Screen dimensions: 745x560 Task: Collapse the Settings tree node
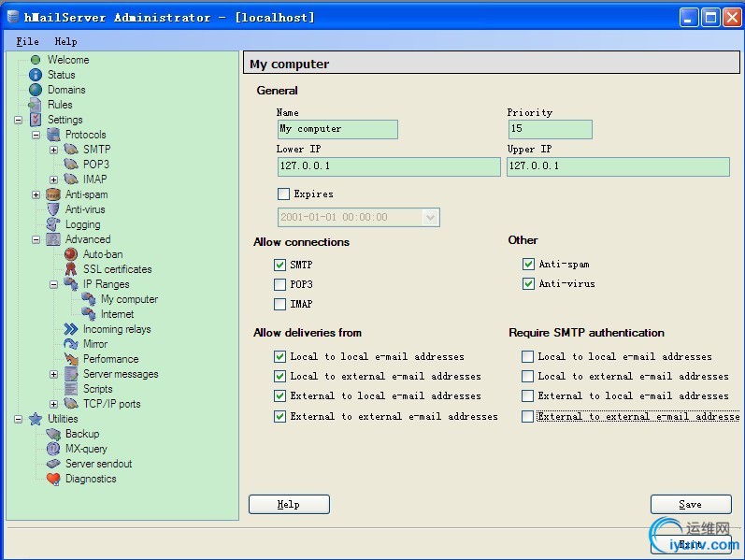click(x=18, y=120)
